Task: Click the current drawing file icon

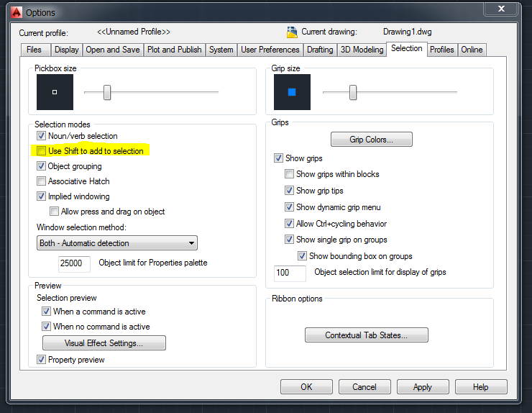Action: 292,32
